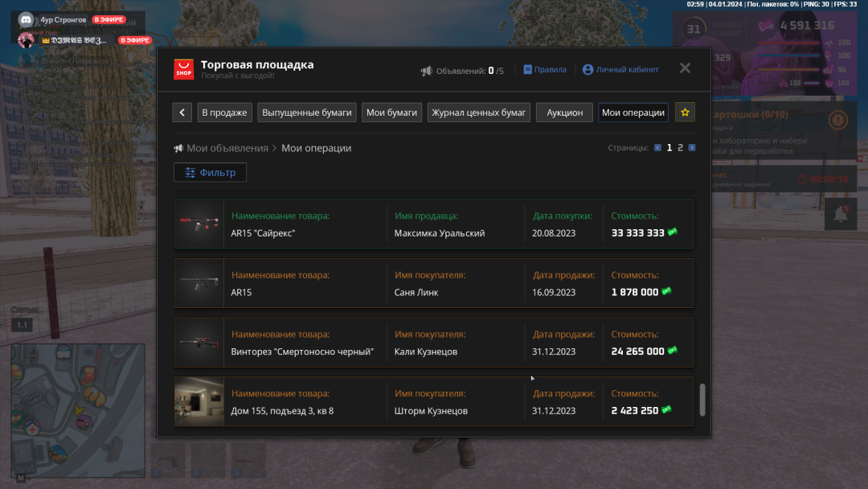Screen dimensions: 868x489
Task: Click the apartment Дом 155 thumbnail
Action: click(199, 402)
